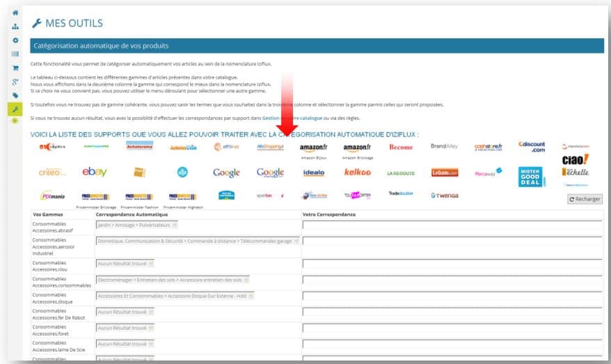The width and height of the screenshot is (611, 364).
Task: Click the Cdiscount.com logo
Action: [532, 147]
